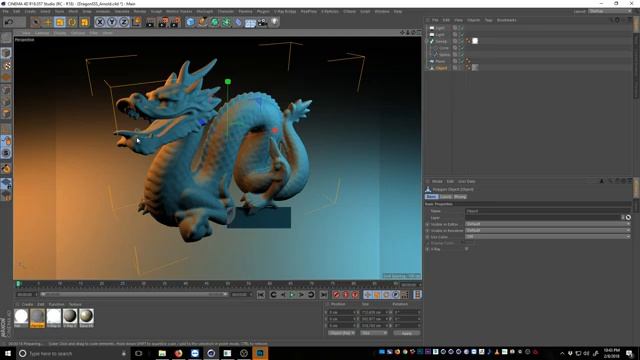The image size is (640, 360).
Task: Select the highlighted Scale tool
Action: 60,22
